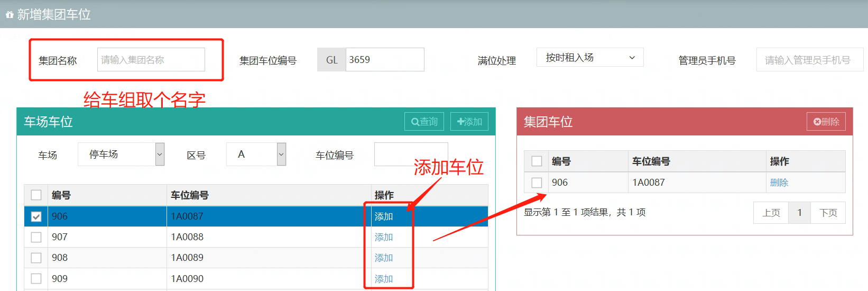Click the 添加 button in 车场车位 header
868x291 pixels.
tap(469, 122)
